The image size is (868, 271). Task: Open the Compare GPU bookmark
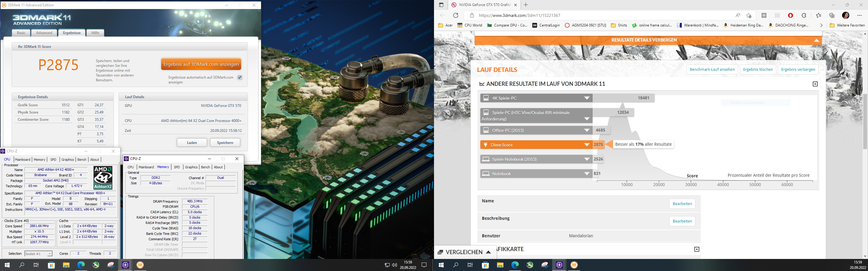click(508, 25)
